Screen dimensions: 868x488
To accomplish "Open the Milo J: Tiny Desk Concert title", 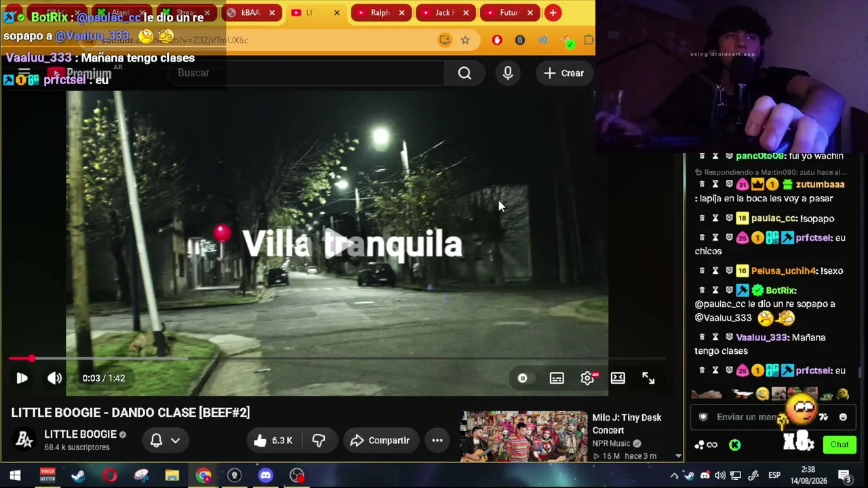I will pyautogui.click(x=627, y=424).
